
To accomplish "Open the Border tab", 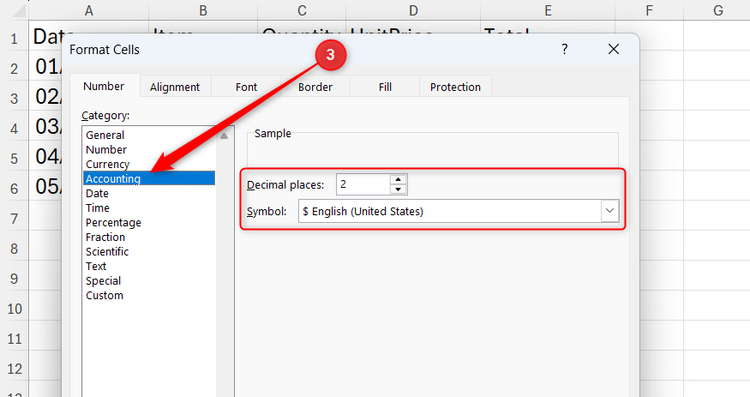I will point(315,87).
